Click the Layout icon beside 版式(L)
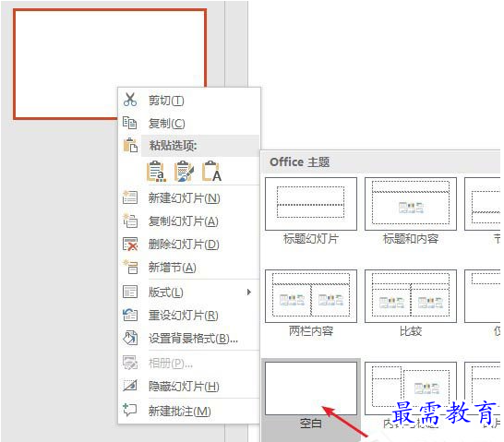504x442 pixels. tap(130, 292)
